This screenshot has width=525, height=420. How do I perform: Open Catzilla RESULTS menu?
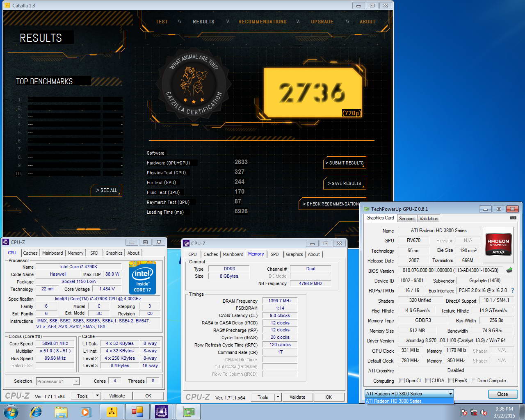coord(203,22)
